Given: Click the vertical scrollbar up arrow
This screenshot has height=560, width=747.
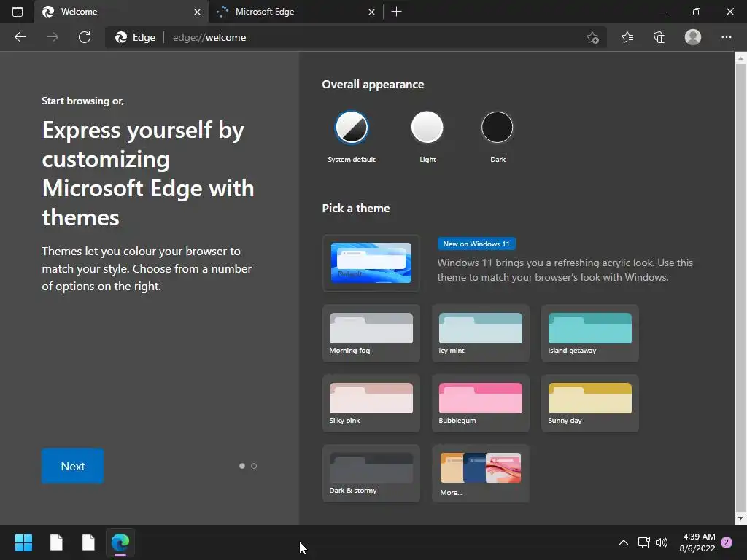Looking at the screenshot, I should [x=740, y=58].
